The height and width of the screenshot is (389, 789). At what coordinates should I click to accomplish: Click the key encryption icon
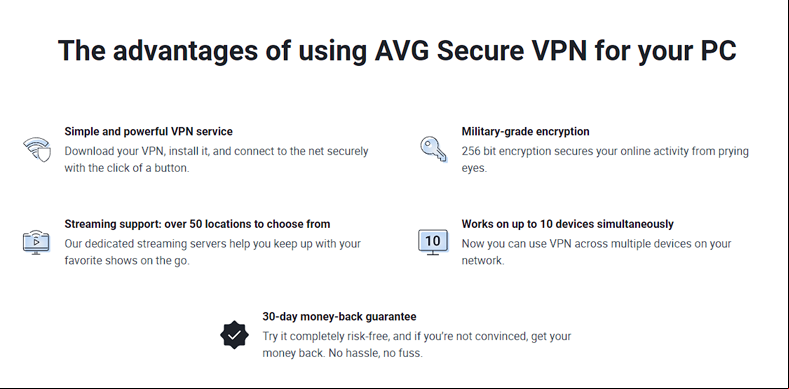(x=433, y=149)
